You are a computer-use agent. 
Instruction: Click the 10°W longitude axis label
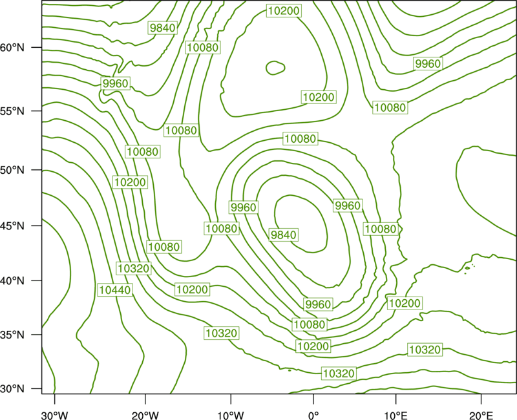click(x=231, y=415)
